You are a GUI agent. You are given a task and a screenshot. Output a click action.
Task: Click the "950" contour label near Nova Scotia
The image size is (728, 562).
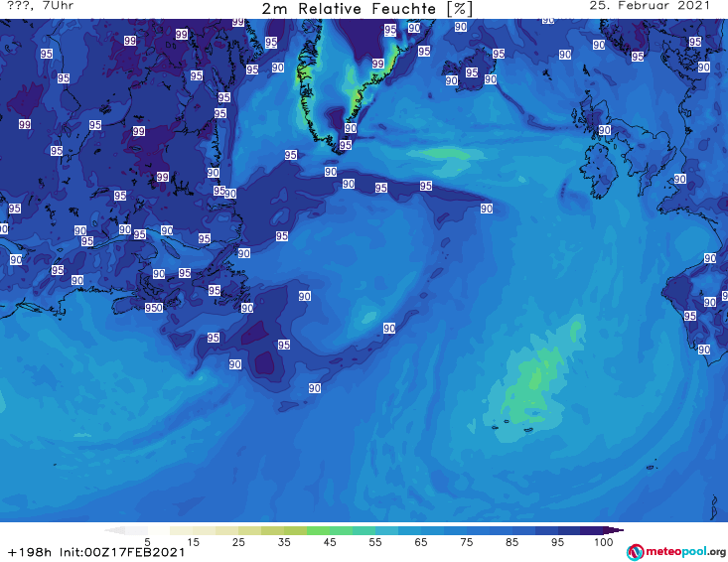click(x=154, y=308)
